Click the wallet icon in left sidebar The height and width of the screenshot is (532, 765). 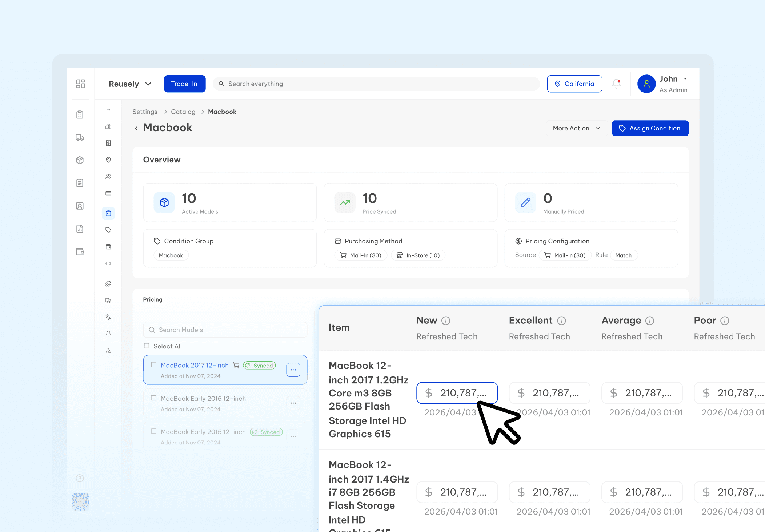80,251
